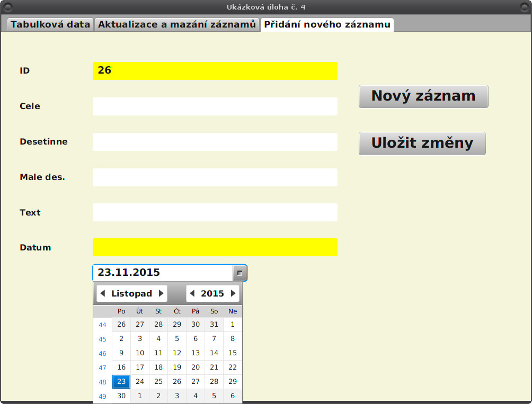The image size is (532, 404).
Task: Click the yellow Datum field
Action: pyautogui.click(x=215, y=247)
